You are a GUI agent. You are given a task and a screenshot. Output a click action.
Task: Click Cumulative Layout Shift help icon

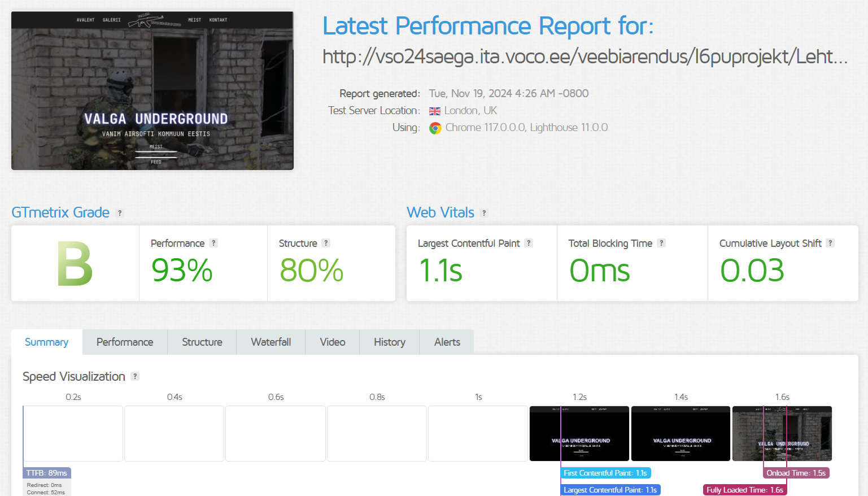(830, 243)
